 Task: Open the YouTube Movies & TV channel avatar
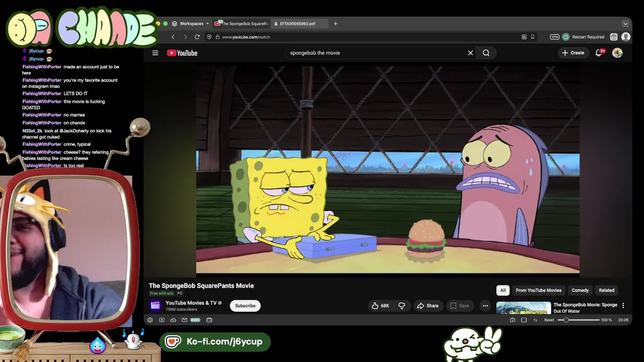[x=155, y=305]
